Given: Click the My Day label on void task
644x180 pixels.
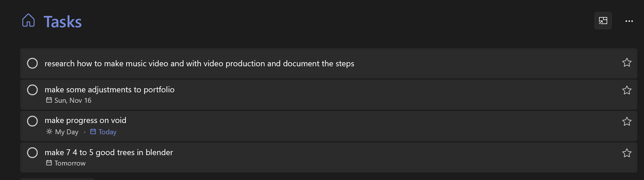Looking at the screenshot, I should click(66, 132).
